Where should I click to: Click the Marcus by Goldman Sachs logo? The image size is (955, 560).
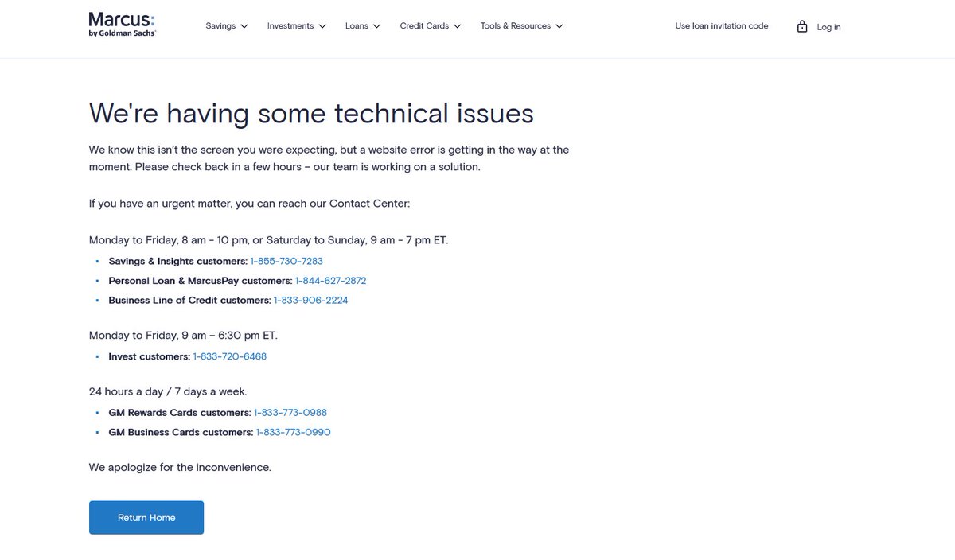122,25
